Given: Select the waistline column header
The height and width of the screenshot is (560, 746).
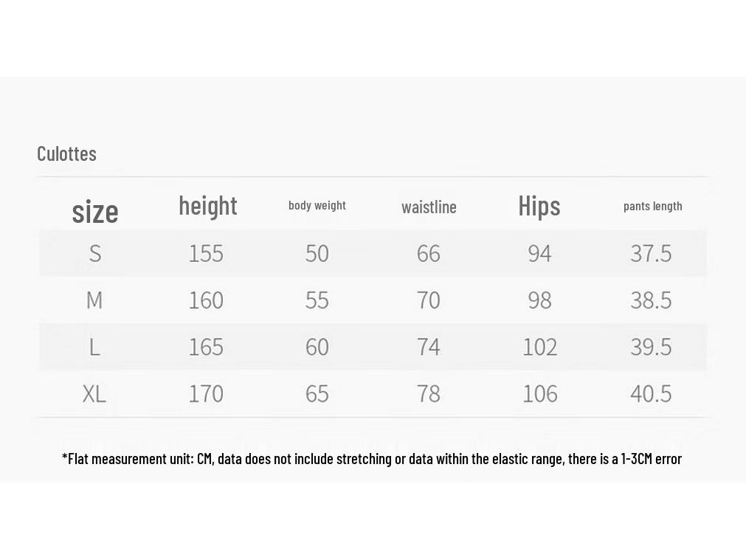Looking at the screenshot, I should pos(429,207).
